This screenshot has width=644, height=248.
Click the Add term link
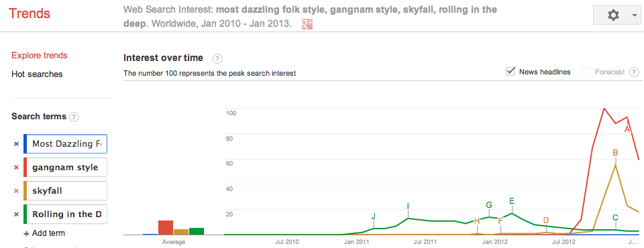click(x=44, y=233)
